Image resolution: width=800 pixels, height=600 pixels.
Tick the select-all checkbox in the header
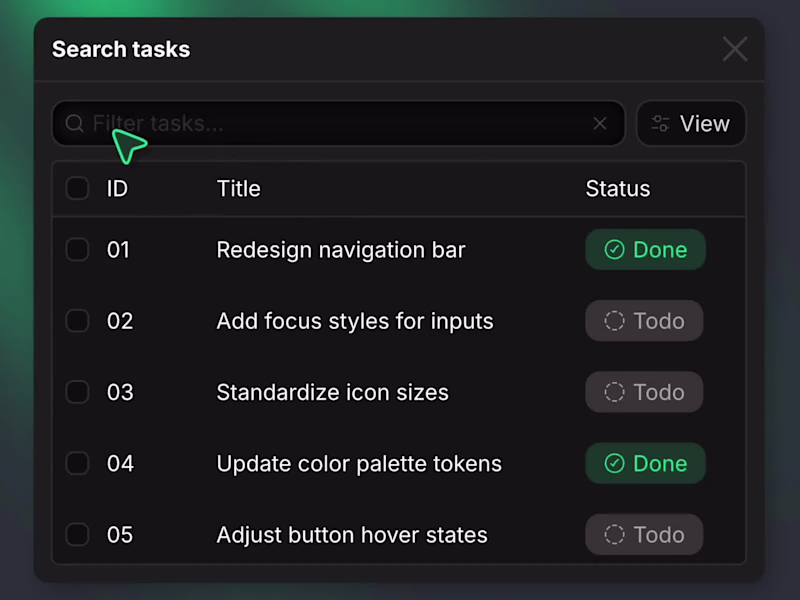coord(77,188)
